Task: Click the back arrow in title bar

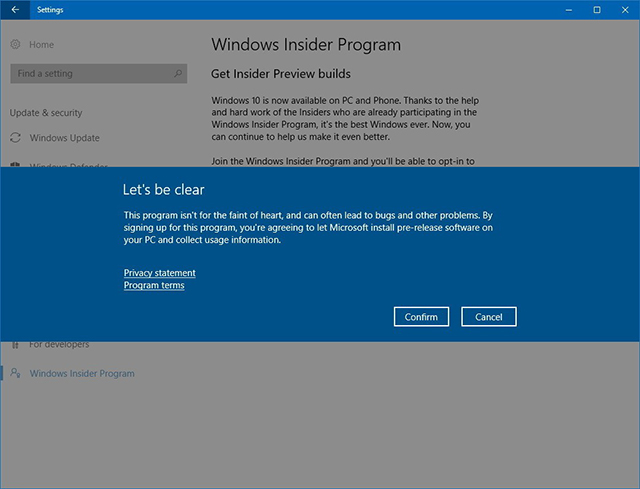Action: (14, 9)
